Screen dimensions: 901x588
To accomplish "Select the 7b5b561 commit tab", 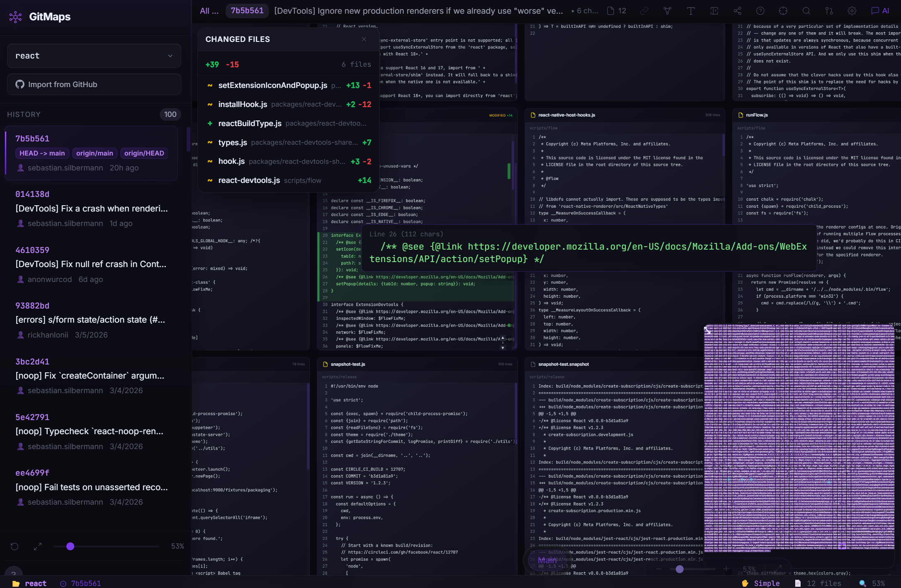I will (x=247, y=11).
